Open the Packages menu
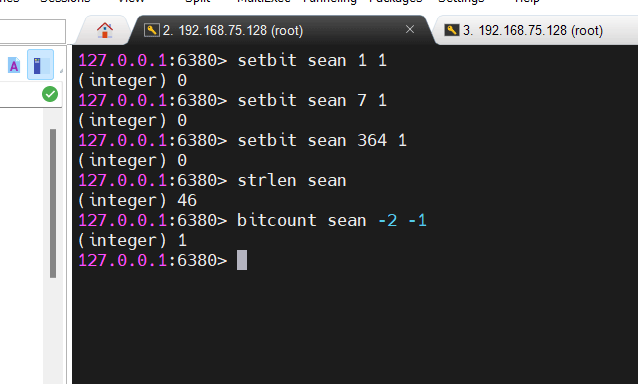Image resolution: width=638 pixels, height=384 pixels. tap(396, 1)
